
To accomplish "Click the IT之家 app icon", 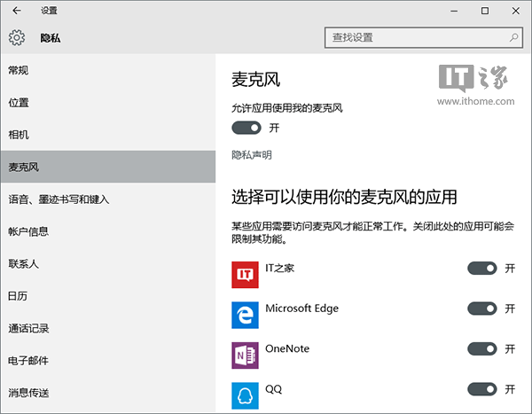I will click(245, 275).
